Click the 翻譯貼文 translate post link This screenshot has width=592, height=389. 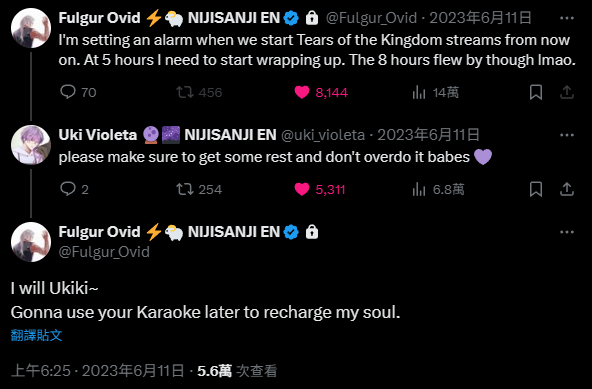[x=36, y=335]
